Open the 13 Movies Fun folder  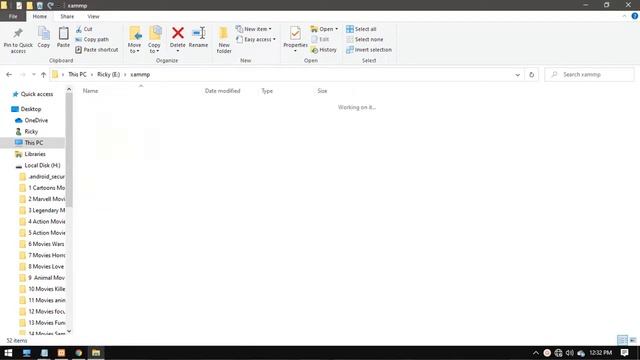[x=42, y=322]
